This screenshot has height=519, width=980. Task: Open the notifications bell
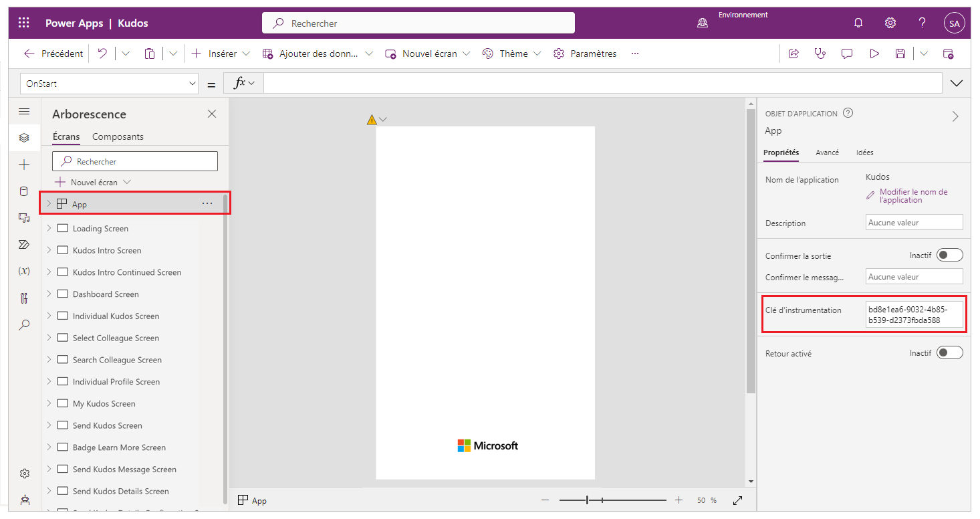pyautogui.click(x=858, y=23)
